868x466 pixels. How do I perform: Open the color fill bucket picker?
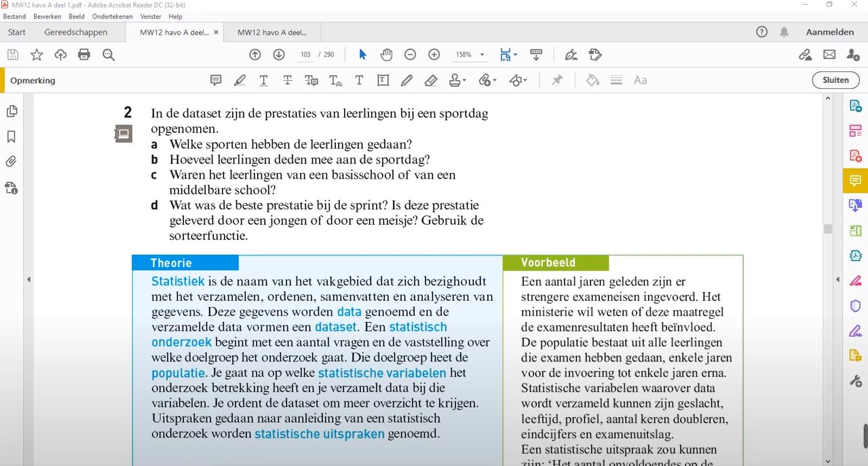point(592,80)
